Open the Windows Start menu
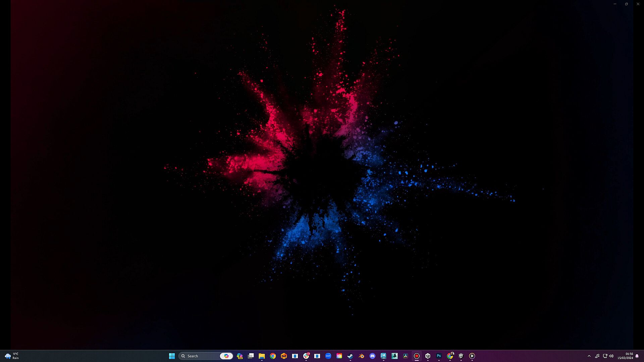The width and height of the screenshot is (644, 362). (x=172, y=356)
